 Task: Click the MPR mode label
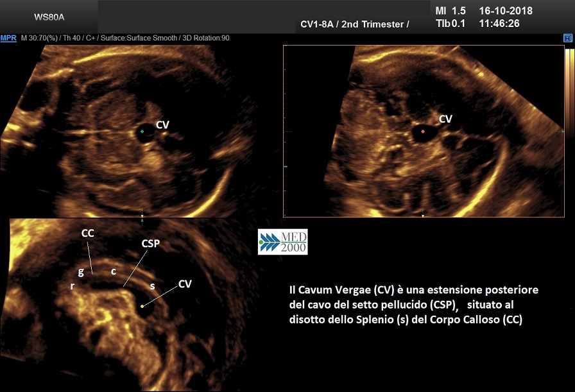coord(8,38)
